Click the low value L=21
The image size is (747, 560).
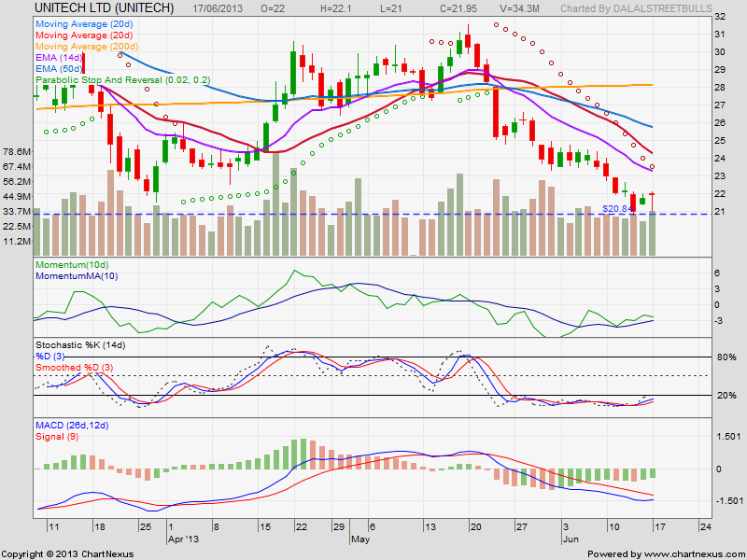pyautogui.click(x=391, y=8)
